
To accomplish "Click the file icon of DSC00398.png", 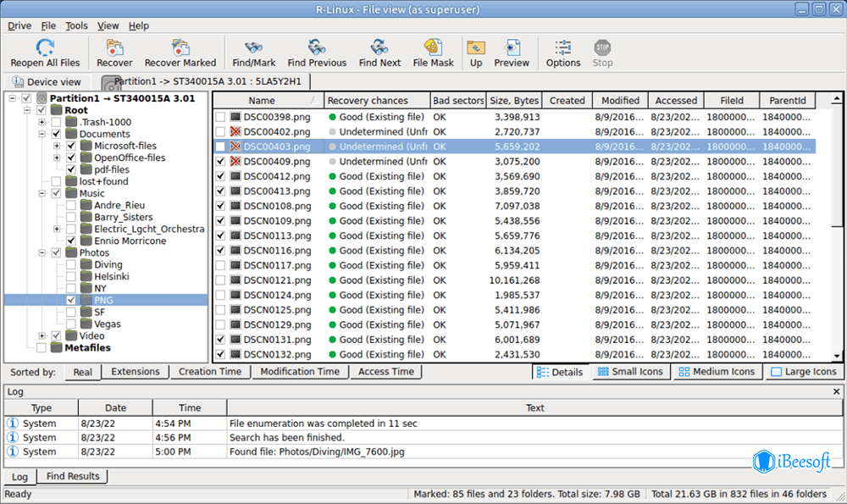I will coord(235,117).
